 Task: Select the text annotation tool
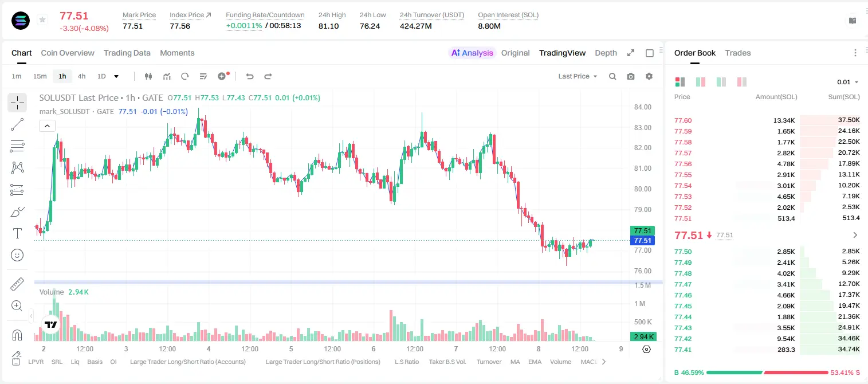(x=17, y=233)
